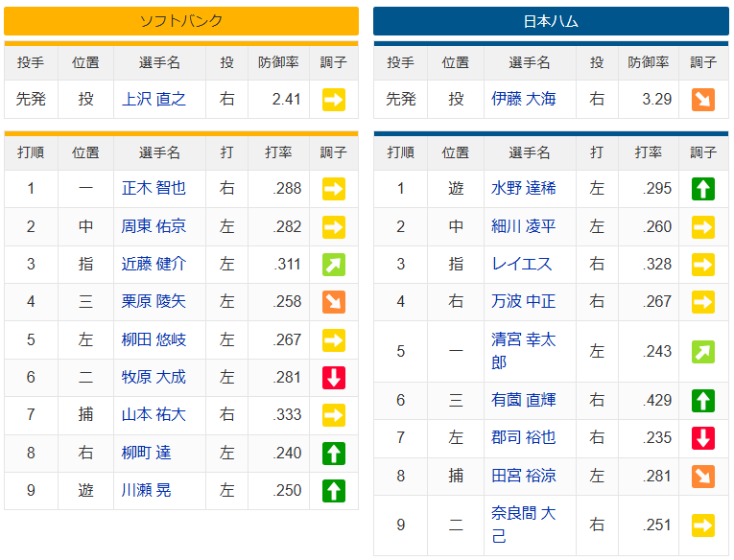Open 田宮 裕涼 player page
Viewport: 734px width, 560px height.
click(523, 477)
